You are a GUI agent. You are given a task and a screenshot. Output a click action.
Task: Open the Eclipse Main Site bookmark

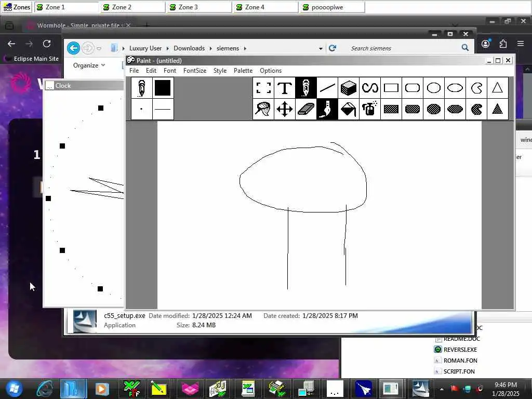32,59
